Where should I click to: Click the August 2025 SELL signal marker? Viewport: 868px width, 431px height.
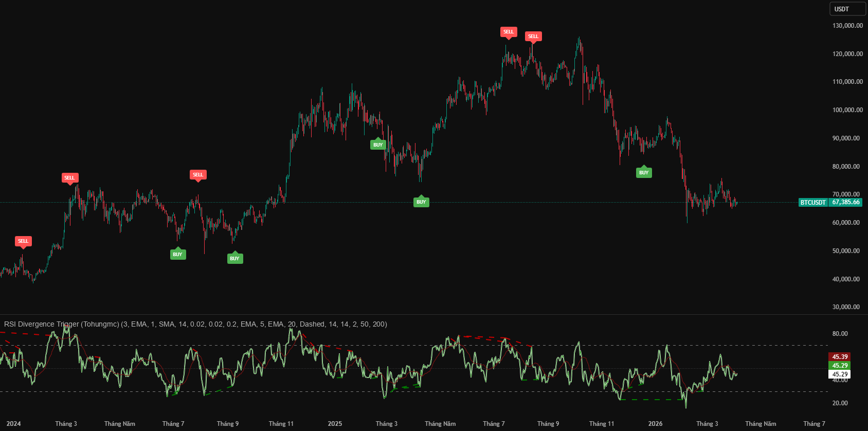[x=533, y=37]
